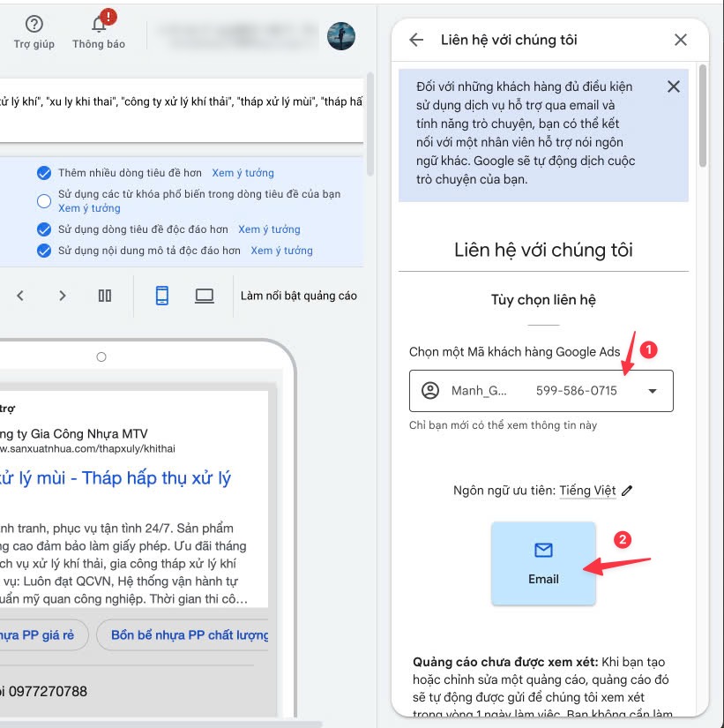Show previous ad preview
Viewport: 724px width, 728px height.
coord(20,296)
